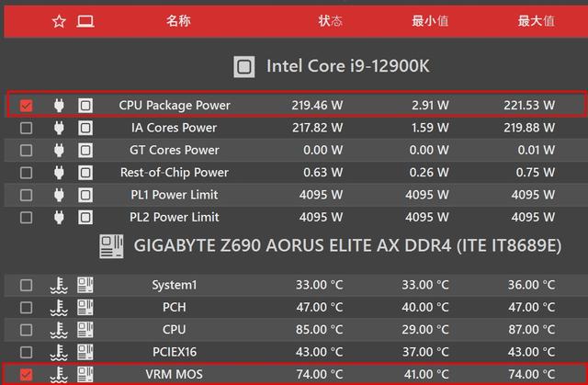Viewport: 588px width, 385px height.
Task: Click the GIGABYTE Z690 motherboard icon
Action: point(111,246)
